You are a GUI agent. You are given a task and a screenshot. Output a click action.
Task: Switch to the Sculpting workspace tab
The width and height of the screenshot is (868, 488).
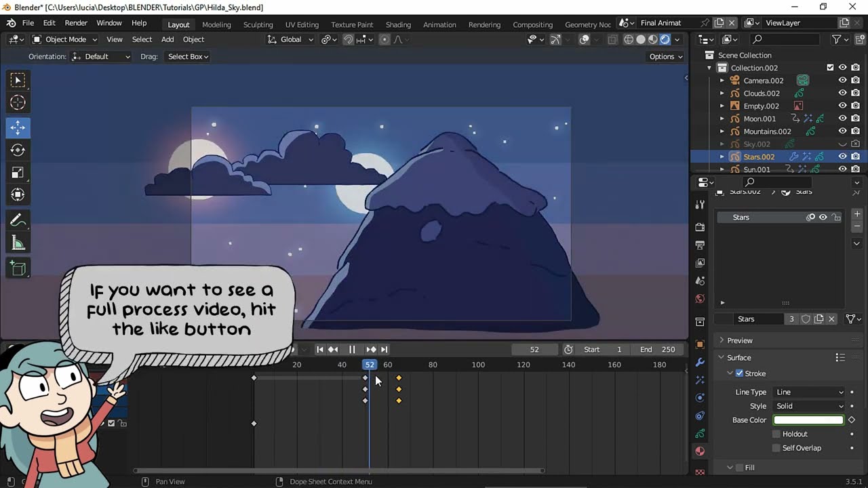258,24
